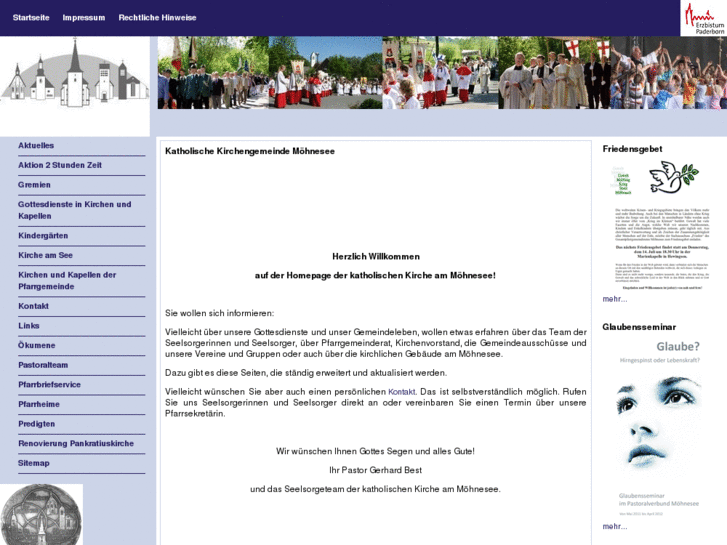The width and height of the screenshot is (727, 545).
Task: Open the Pfarrheime page
Action: (39, 404)
